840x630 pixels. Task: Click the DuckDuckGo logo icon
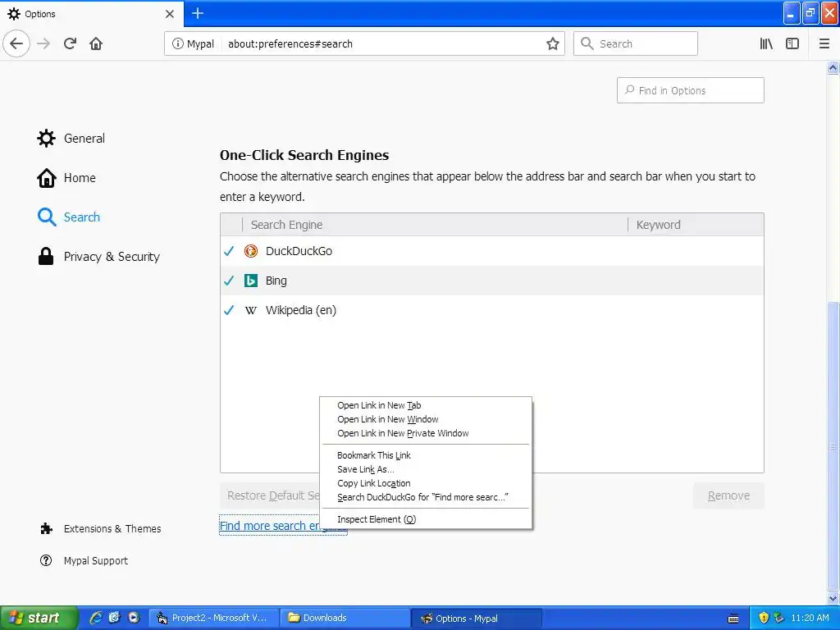coord(251,251)
